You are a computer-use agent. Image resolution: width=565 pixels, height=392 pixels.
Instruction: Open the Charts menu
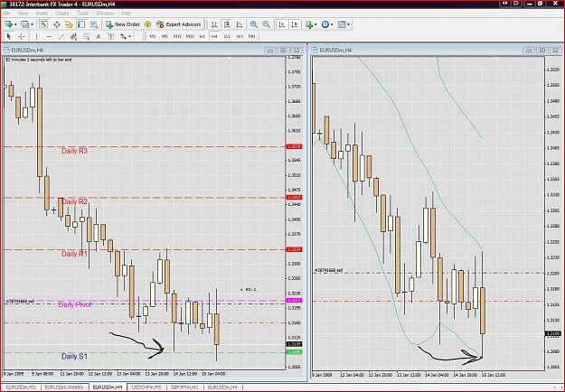pos(62,14)
